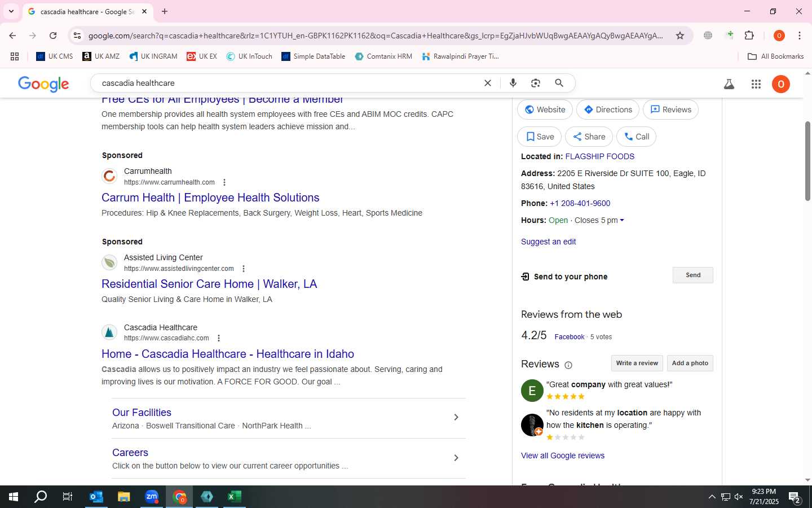Open the UK InTouch bookmark

[x=249, y=56]
